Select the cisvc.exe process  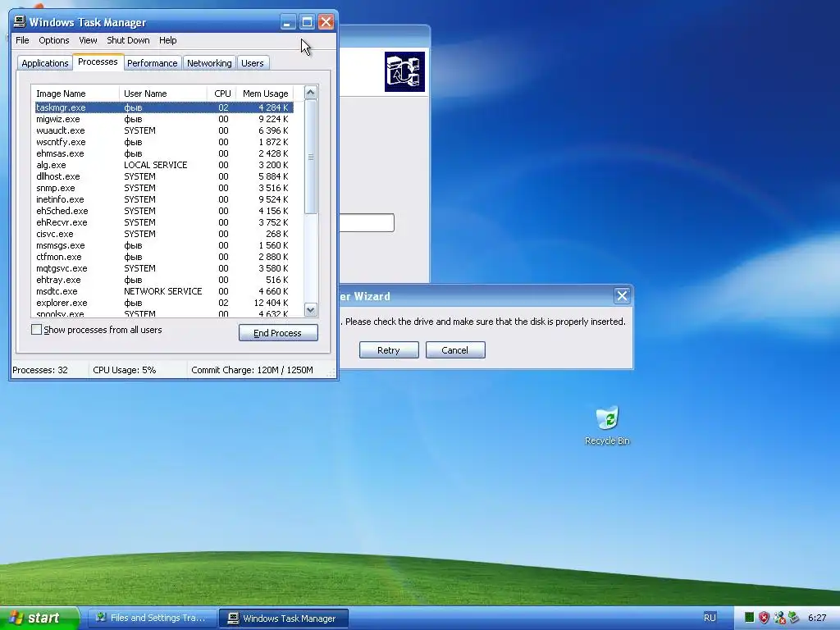tap(164, 234)
